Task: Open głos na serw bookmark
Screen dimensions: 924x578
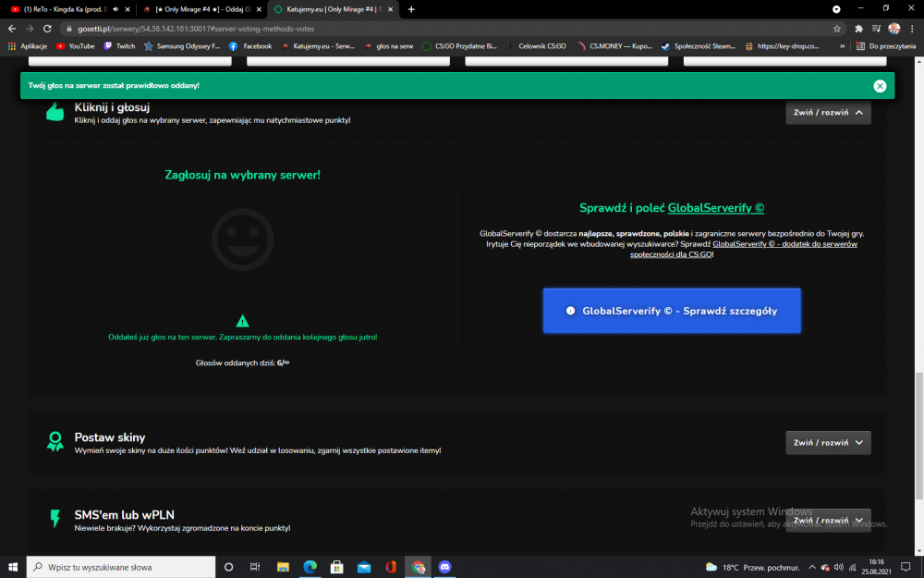Action: pos(388,46)
